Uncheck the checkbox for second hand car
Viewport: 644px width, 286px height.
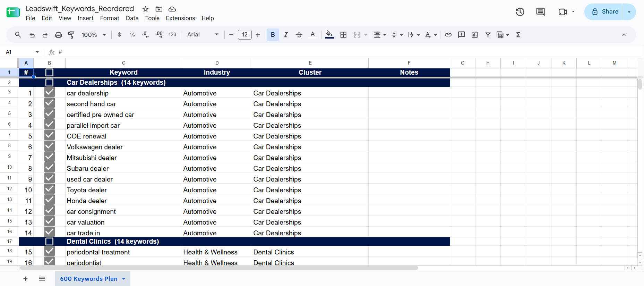[49, 103]
